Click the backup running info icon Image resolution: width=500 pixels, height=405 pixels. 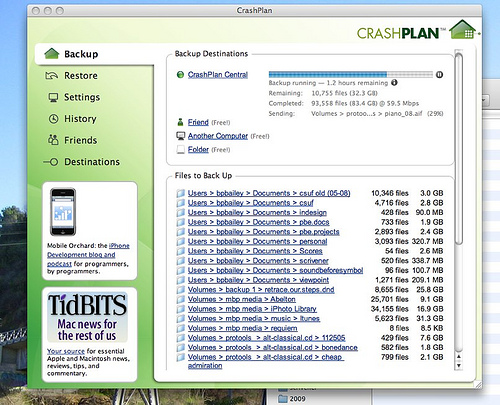coord(394,82)
